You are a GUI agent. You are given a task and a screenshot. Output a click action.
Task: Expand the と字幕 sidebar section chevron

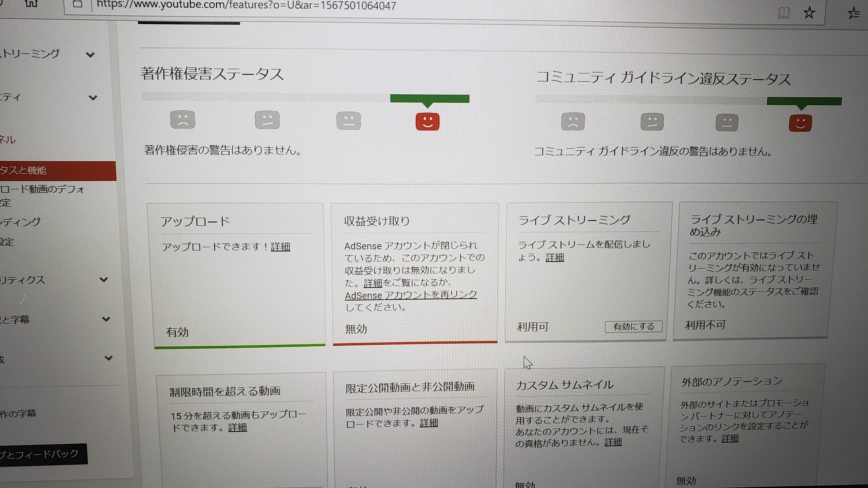pos(106,319)
